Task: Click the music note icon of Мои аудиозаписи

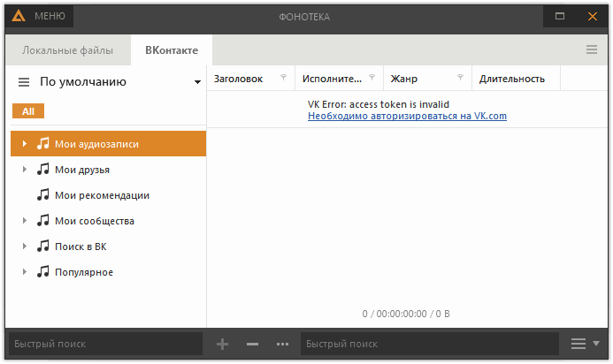Action: (x=43, y=143)
